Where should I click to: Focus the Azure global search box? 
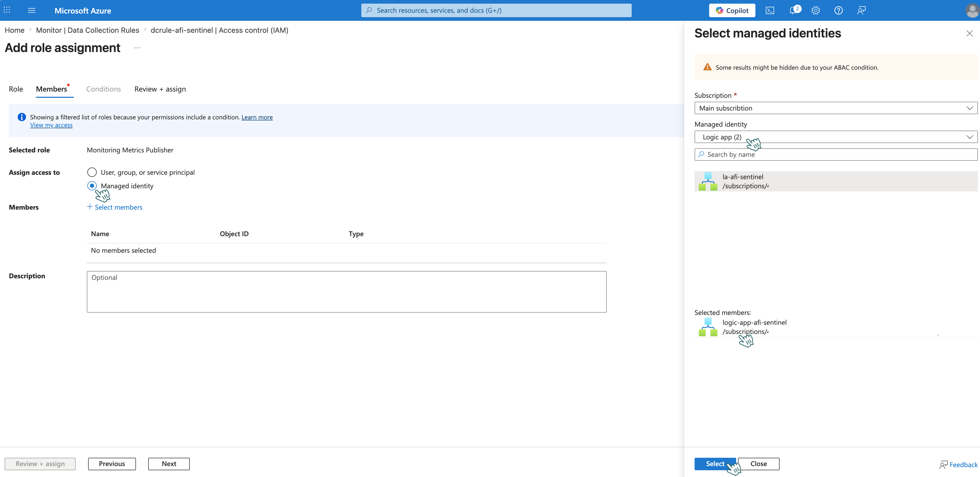[x=496, y=10]
